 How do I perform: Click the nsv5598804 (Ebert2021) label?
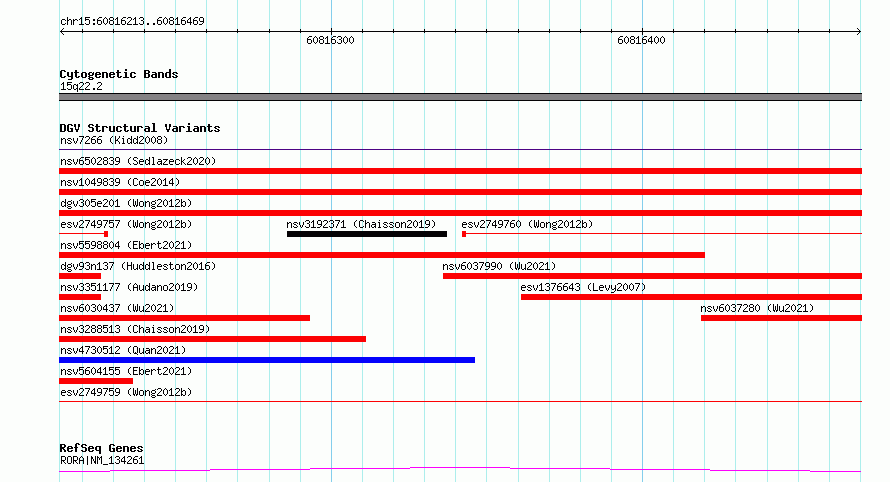click(x=126, y=246)
